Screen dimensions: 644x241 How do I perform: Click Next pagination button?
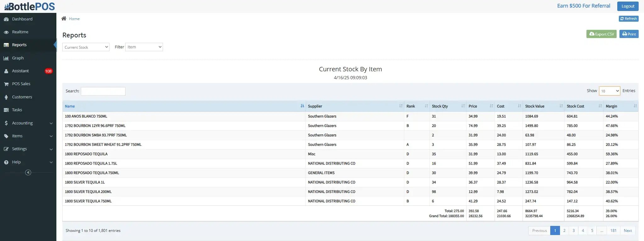(x=628, y=231)
